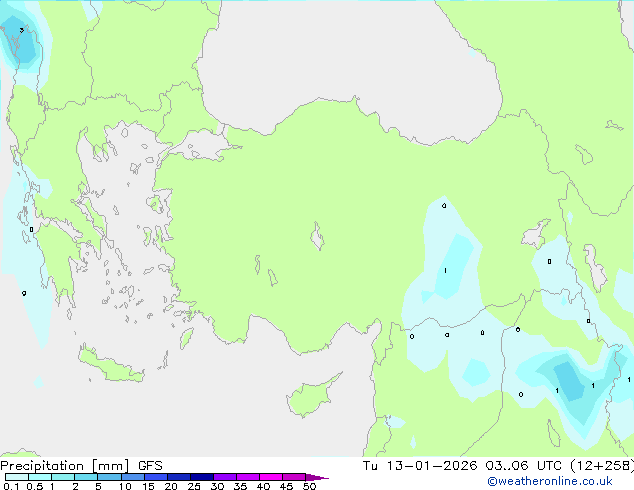The height and width of the screenshot is (490, 634).
Task: Click the legend swatch between 45 and 50
Action: 294,477
